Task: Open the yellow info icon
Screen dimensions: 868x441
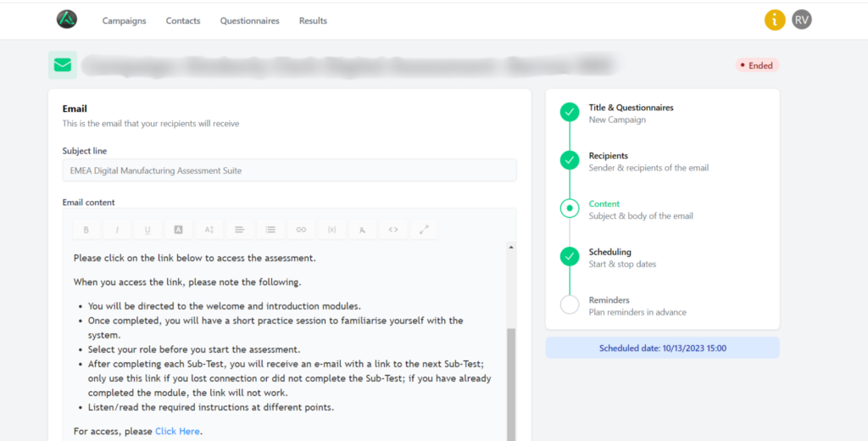Action: click(775, 20)
